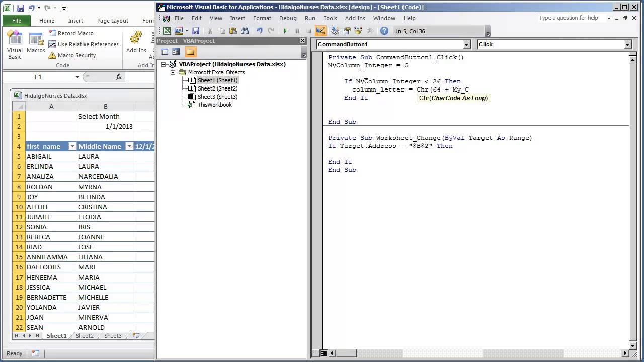Screen dimensions: 644x362
Task: Toggle Use Relative References in ribbon
Action: [x=84, y=44]
